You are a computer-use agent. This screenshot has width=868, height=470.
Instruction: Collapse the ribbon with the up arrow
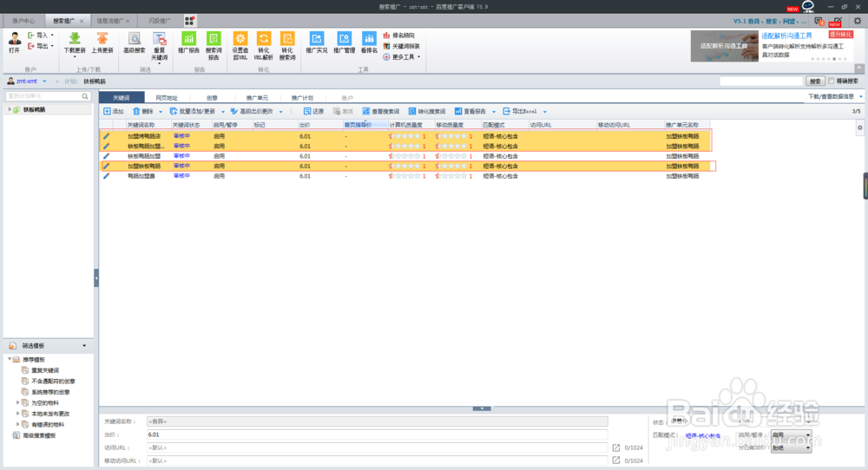click(859, 69)
